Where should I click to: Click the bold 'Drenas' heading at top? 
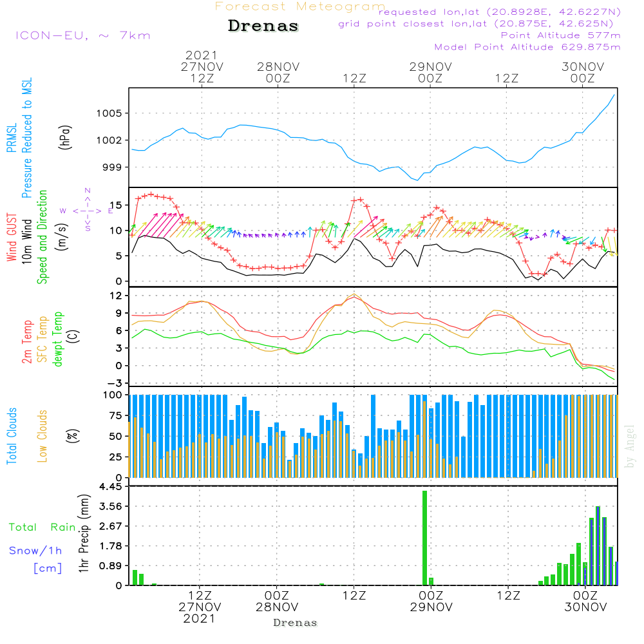click(x=263, y=26)
